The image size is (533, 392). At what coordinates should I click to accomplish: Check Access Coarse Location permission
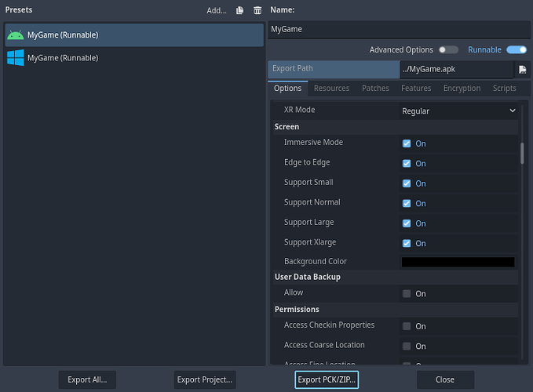click(x=407, y=347)
